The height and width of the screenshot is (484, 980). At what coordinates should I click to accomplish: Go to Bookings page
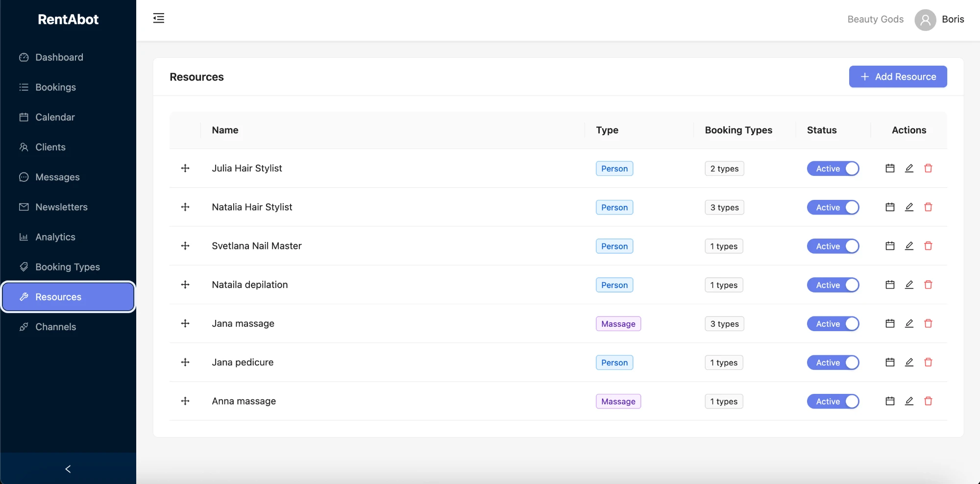click(x=68, y=87)
